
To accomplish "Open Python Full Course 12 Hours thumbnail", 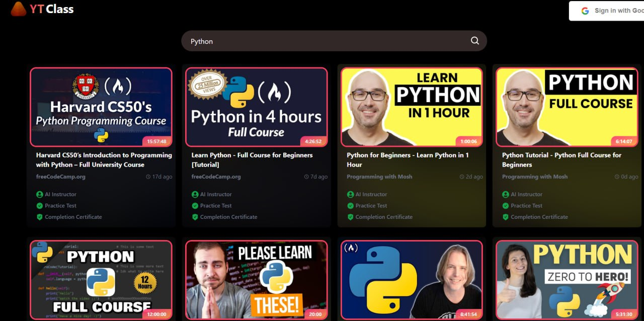I will [101, 280].
